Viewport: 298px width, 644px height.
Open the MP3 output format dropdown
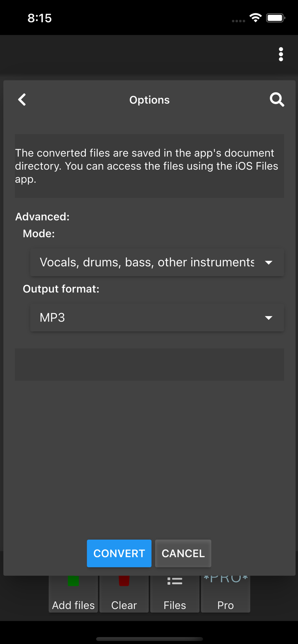(147, 318)
